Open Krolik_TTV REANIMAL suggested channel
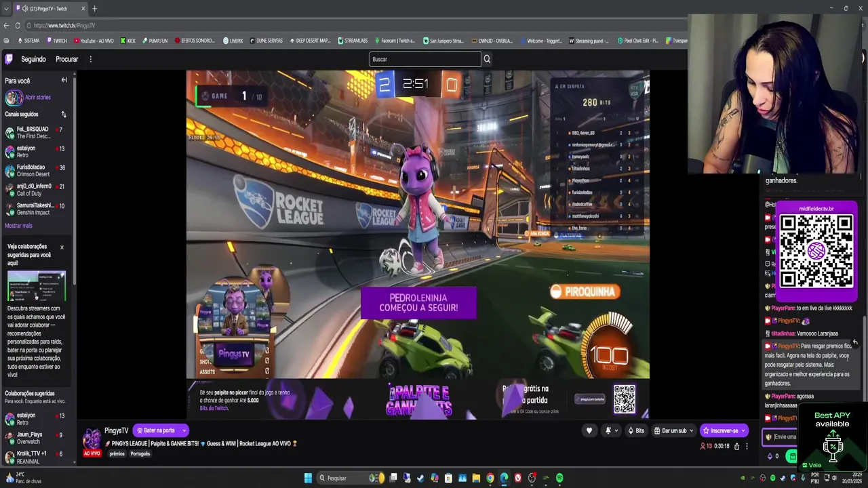 [x=35, y=457]
